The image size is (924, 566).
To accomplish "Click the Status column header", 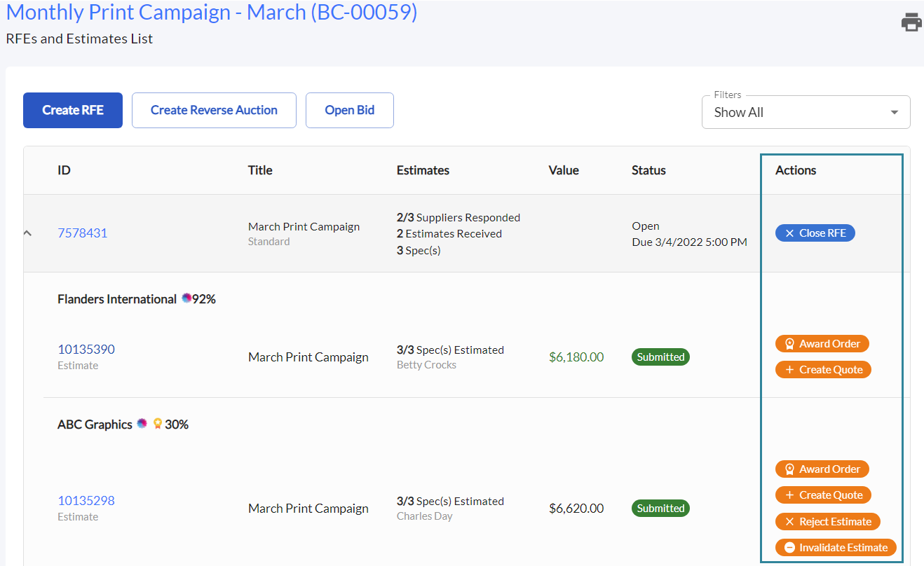I will pyautogui.click(x=648, y=170).
